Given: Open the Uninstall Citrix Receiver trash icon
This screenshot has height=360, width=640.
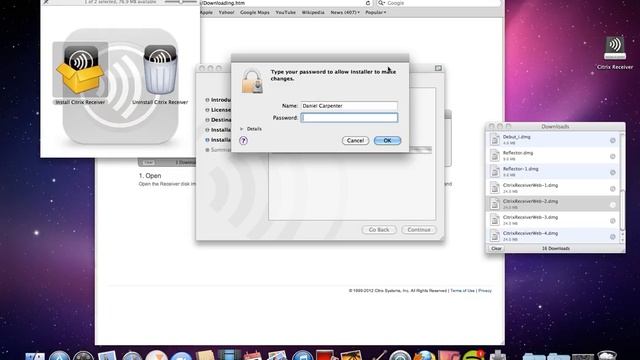Looking at the screenshot, I should pos(160,70).
